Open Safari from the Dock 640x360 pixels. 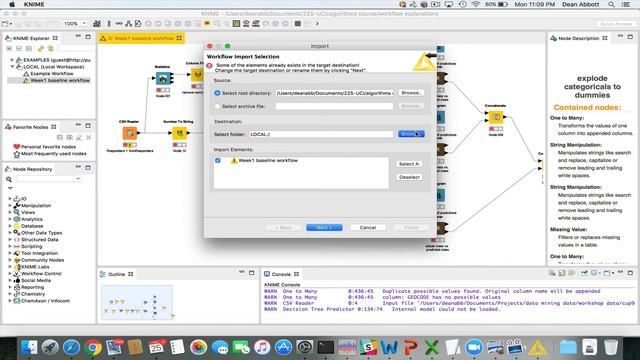71,347
